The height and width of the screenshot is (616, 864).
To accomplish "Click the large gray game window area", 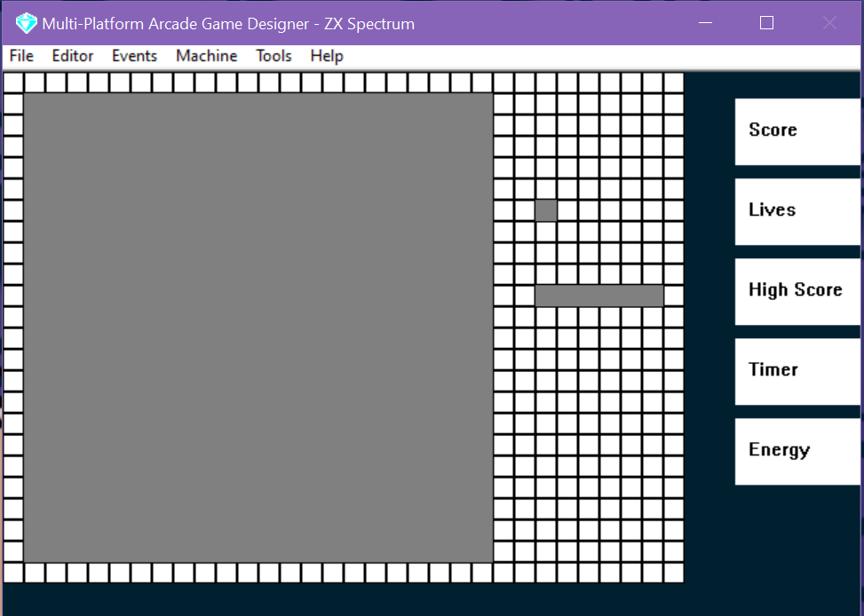I will point(258,328).
